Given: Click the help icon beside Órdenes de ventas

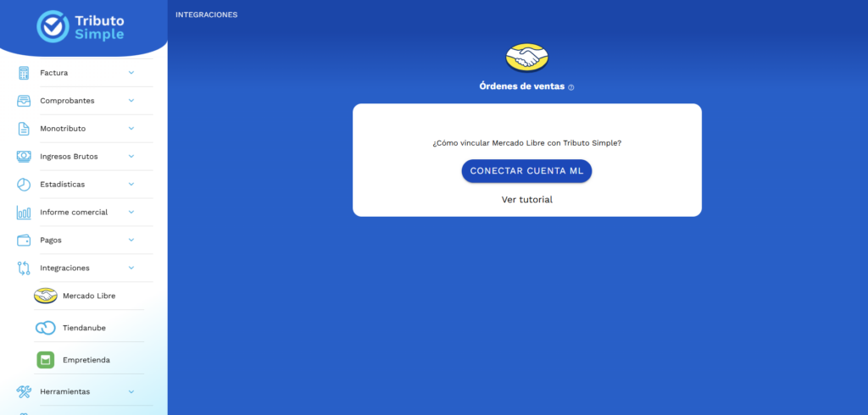Looking at the screenshot, I should coord(571,87).
